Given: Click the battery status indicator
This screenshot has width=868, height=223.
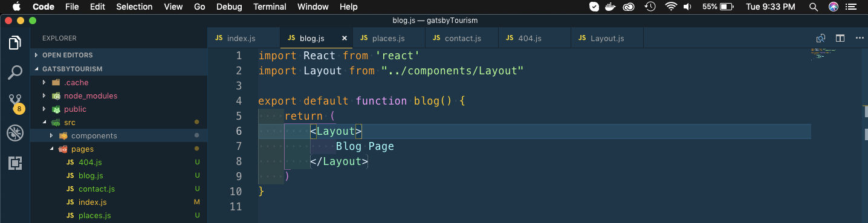Looking at the screenshot, I should (x=718, y=7).
